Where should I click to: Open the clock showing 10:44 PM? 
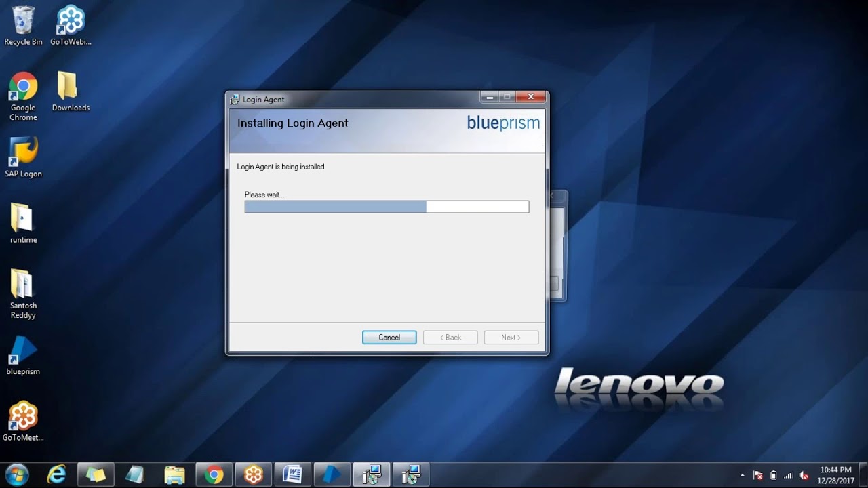[835, 474]
